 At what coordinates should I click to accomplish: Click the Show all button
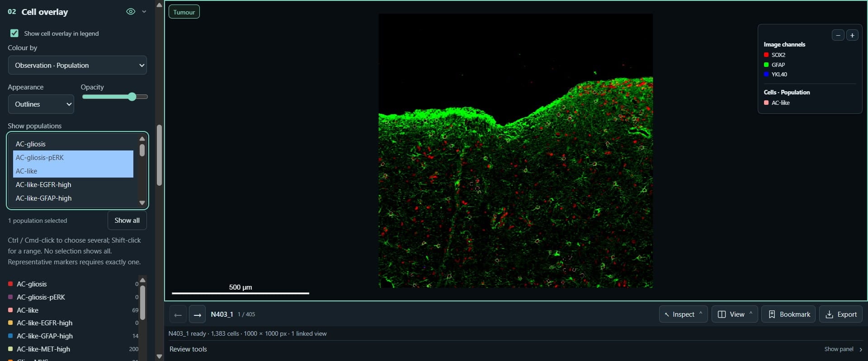click(127, 220)
